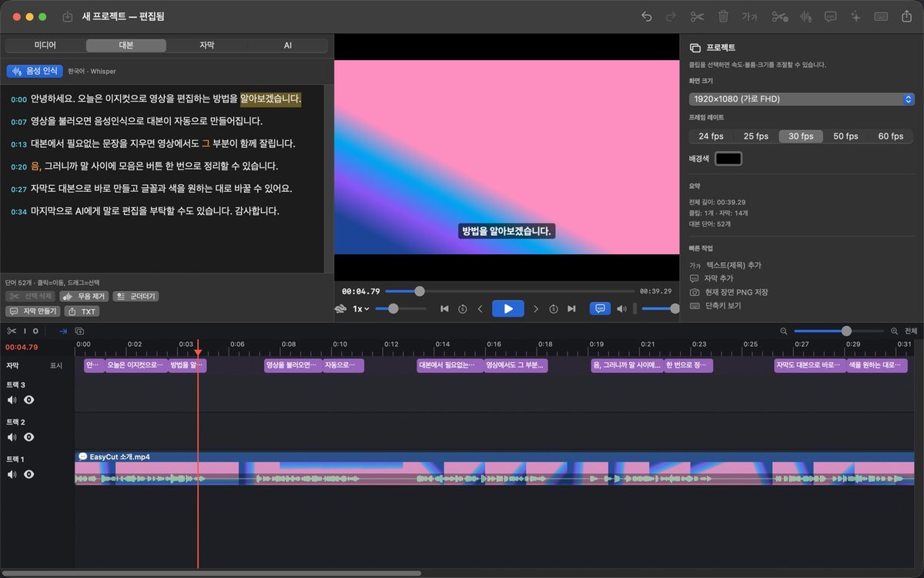The height and width of the screenshot is (578, 924).
Task: Click the waveform microphone icon in the toolbar
Action: tap(806, 16)
